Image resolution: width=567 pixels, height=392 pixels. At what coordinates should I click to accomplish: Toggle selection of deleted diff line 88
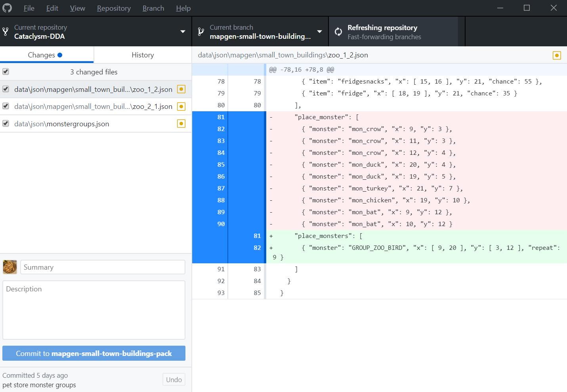click(229, 200)
